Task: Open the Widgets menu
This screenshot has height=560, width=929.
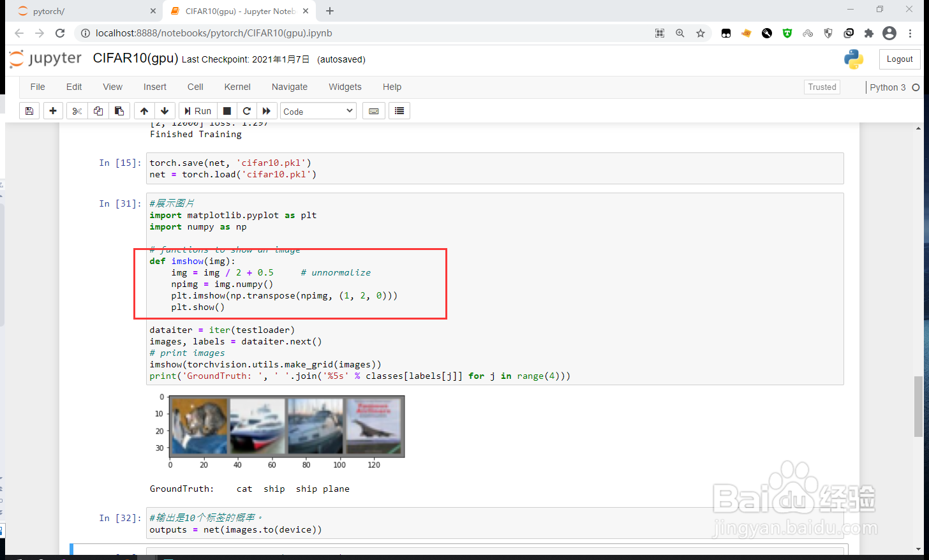Action: pyautogui.click(x=345, y=87)
